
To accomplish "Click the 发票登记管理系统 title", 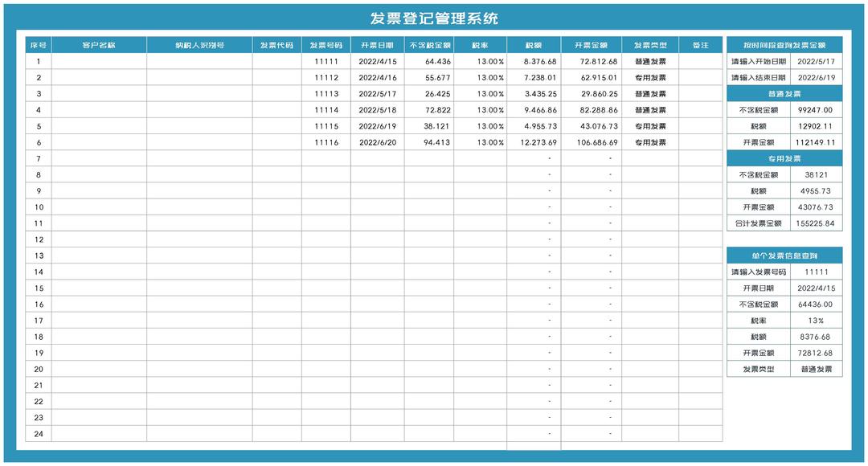I will click(434, 18).
